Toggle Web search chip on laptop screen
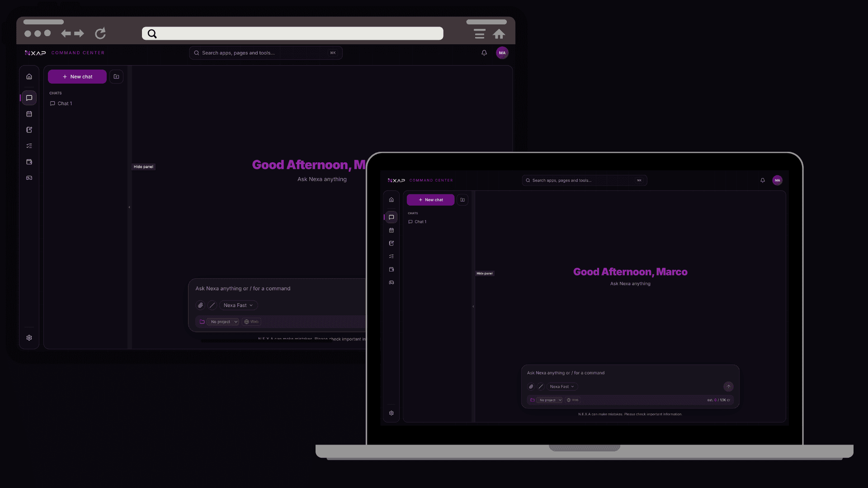 coord(572,400)
